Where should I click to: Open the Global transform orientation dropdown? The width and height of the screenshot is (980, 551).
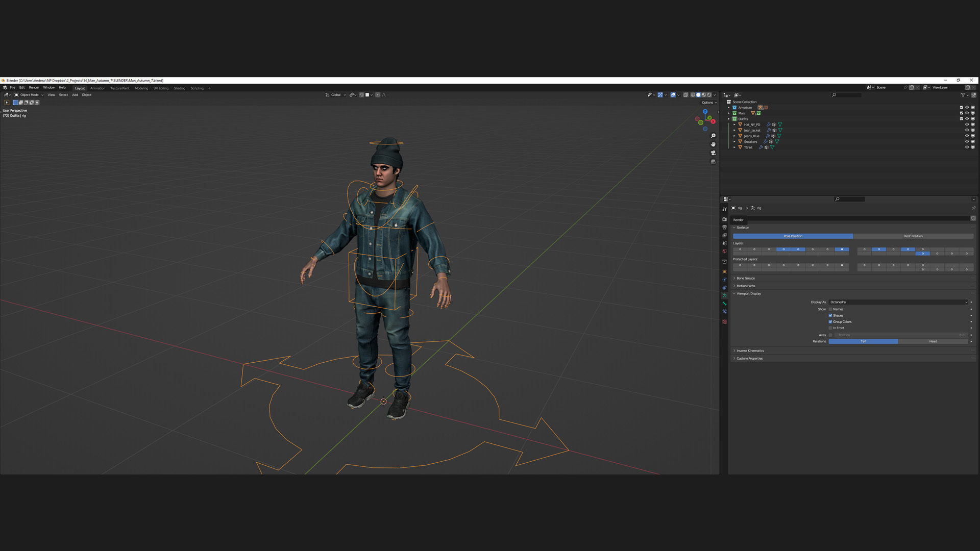click(x=336, y=95)
